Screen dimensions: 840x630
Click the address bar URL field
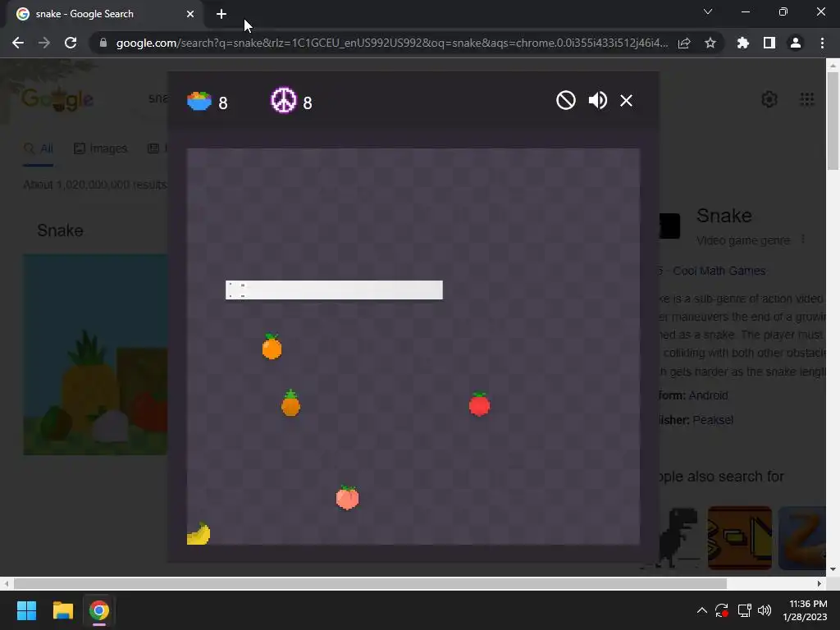(391, 43)
